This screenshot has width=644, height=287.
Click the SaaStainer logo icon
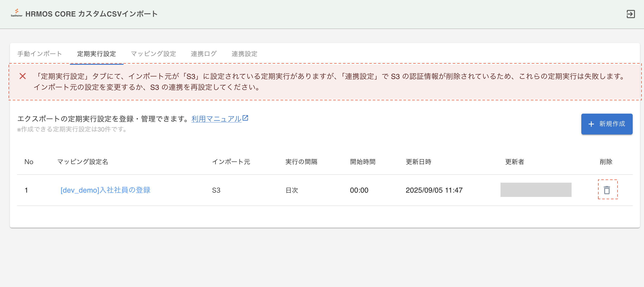[x=17, y=13]
